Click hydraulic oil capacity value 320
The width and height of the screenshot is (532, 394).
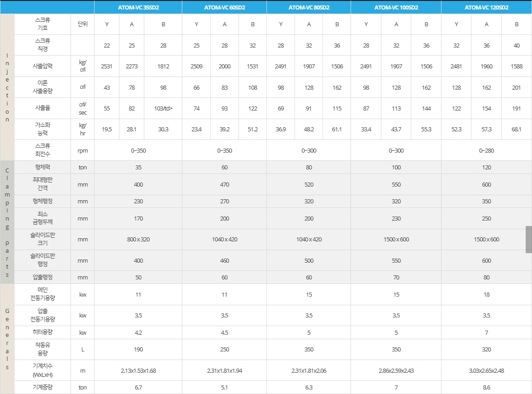[x=487, y=350]
